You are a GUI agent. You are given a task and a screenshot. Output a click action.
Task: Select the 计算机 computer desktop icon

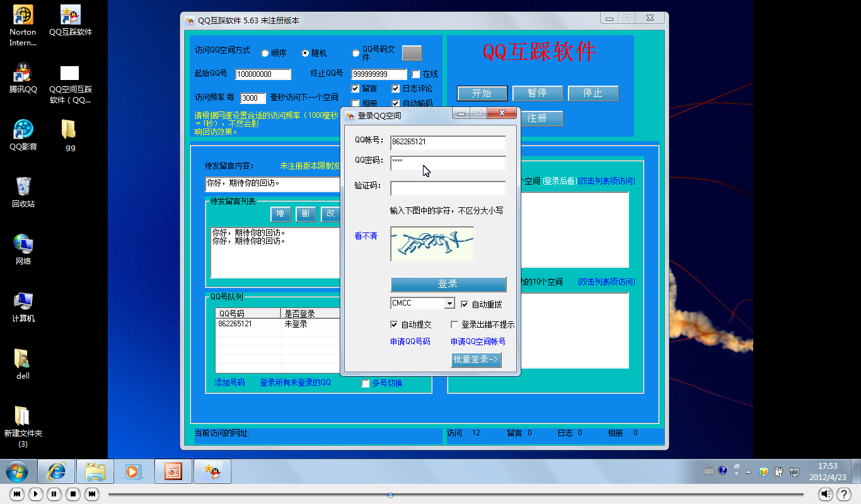(23, 307)
